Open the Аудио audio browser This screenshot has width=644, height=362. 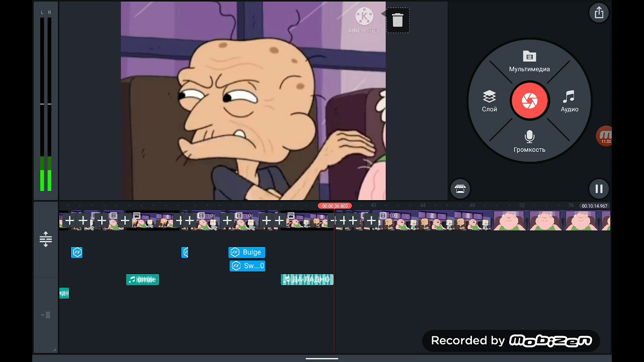click(x=570, y=101)
